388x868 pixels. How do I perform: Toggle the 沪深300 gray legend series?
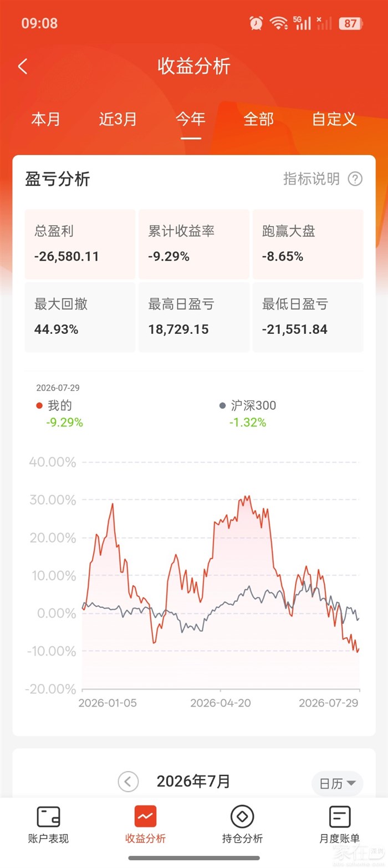tap(247, 405)
